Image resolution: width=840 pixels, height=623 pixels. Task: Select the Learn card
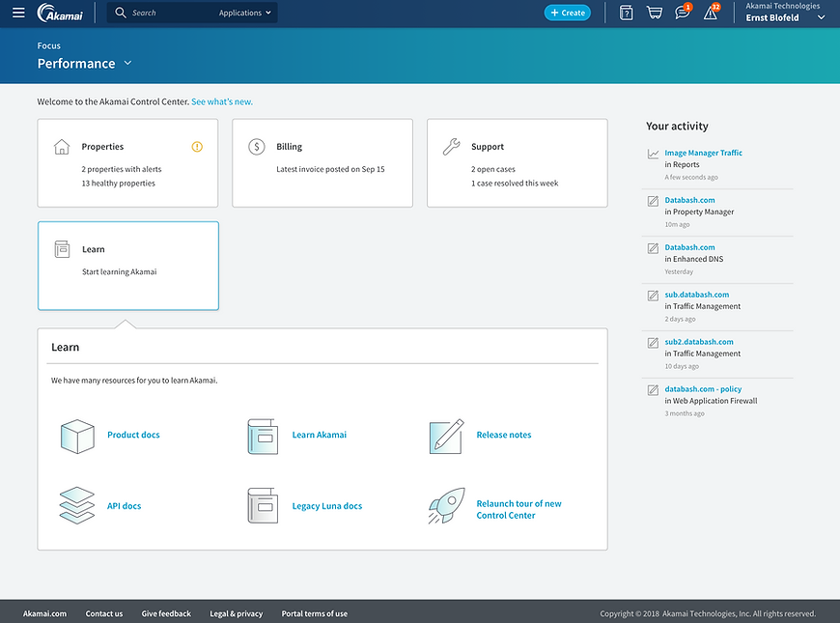[128, 266]
